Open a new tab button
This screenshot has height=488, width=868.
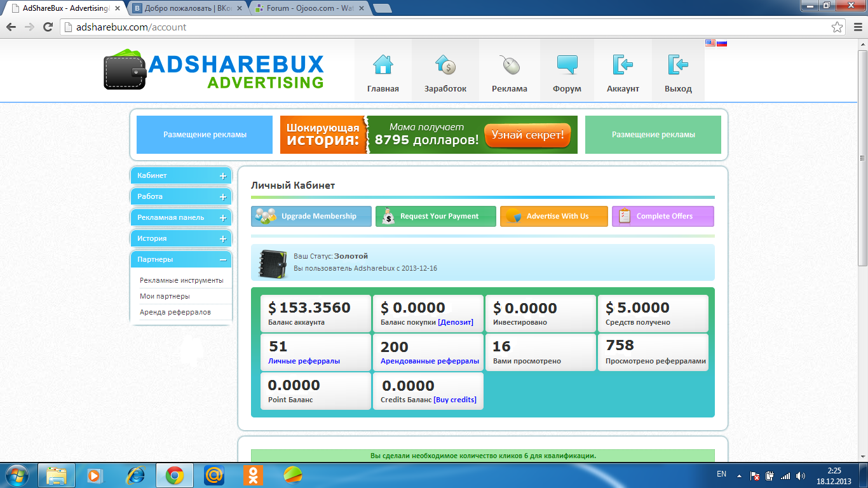tap(382, 9)
